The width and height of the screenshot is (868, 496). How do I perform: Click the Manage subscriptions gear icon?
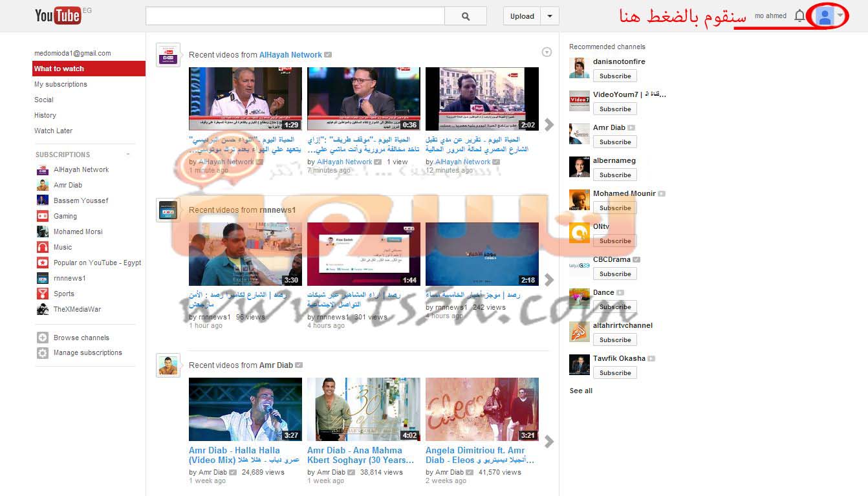43,352
